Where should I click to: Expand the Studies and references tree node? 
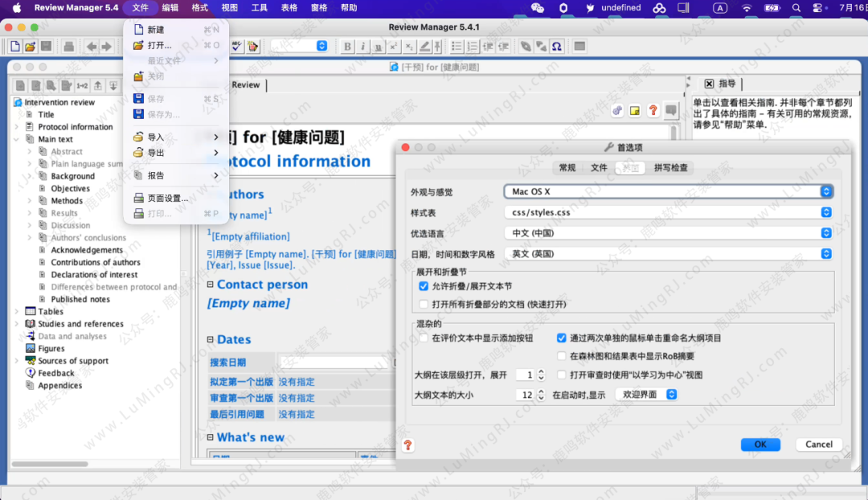coord(18,324)
